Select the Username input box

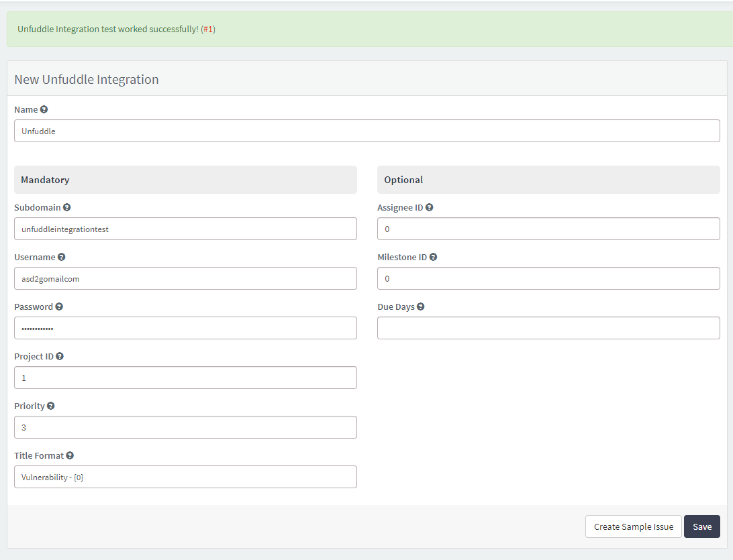pyautogui.click(x=185, y=278)
